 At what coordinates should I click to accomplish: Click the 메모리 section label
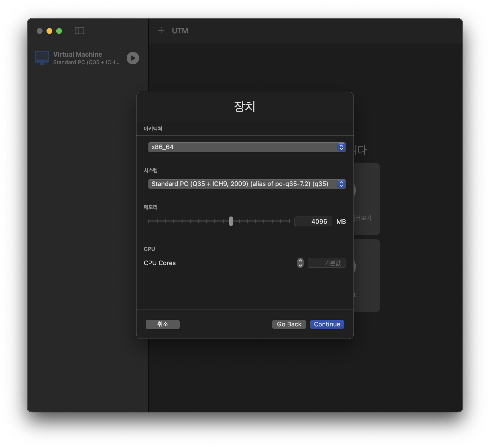[x=150, y=207]
